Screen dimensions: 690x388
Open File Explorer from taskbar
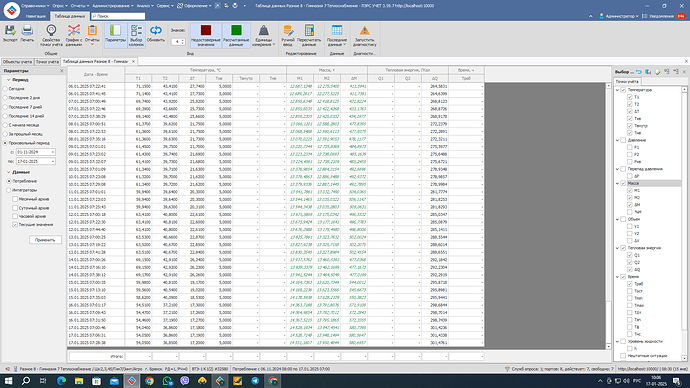[x=79, y=381]
